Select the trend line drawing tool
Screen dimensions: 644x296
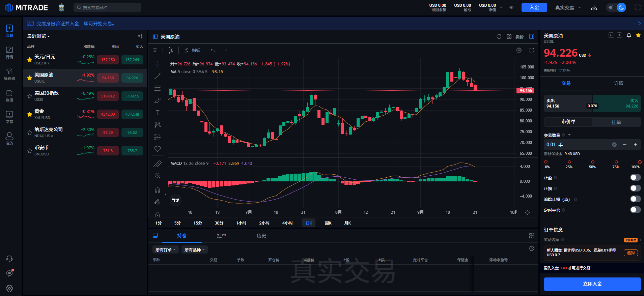(x=158, y=76)
